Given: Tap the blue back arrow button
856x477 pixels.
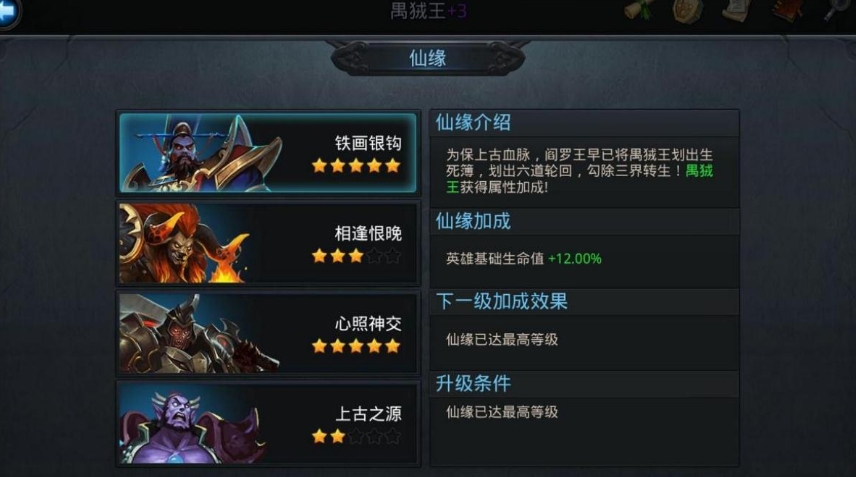Looking at the screenshot, I should click(x=8, y=12).
